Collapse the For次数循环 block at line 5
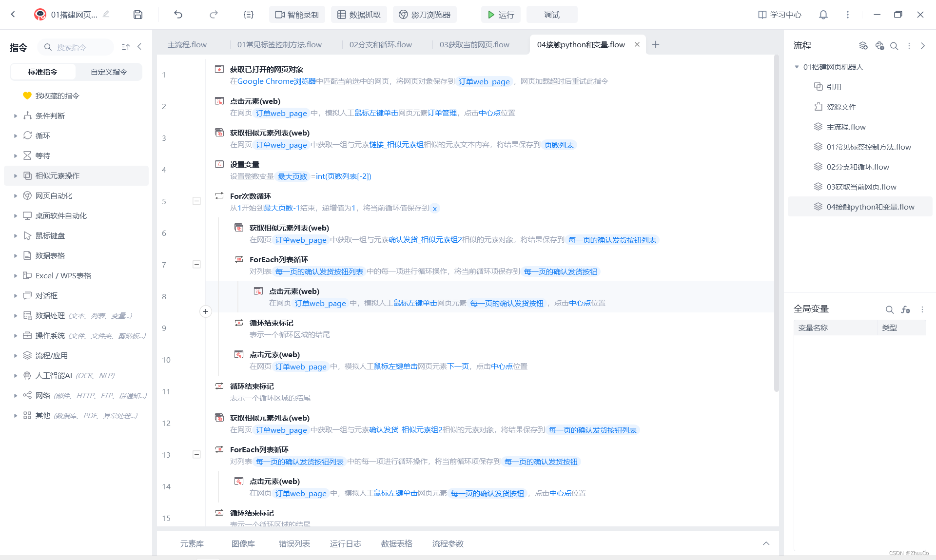 point(196,201)
